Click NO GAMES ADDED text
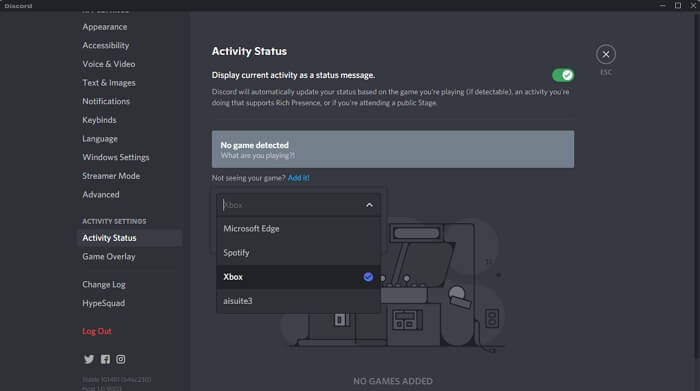The image size is (700, 391). point(393,381)
